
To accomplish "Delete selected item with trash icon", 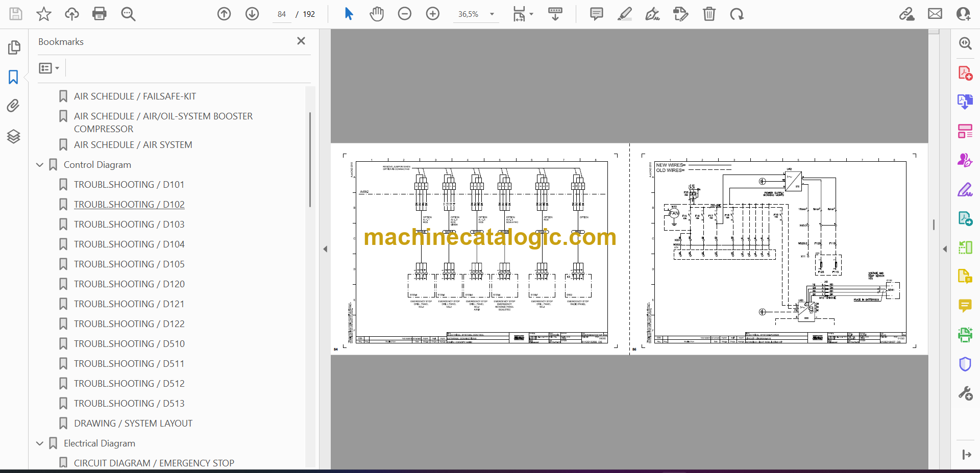I will coord(709,14).
